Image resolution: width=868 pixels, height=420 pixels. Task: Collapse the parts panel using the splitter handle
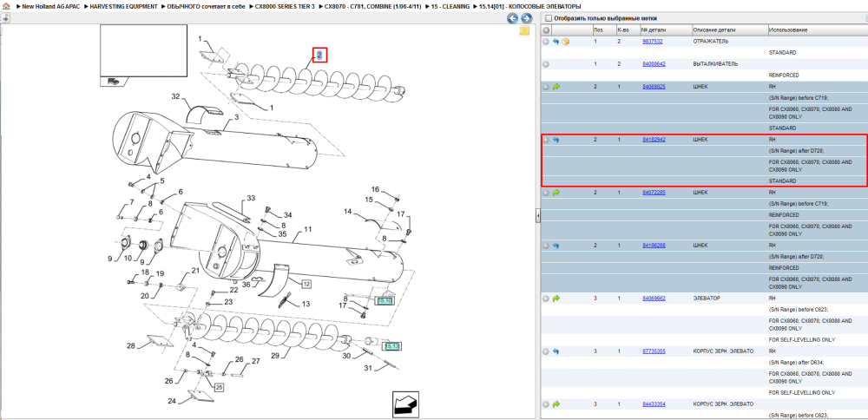(537, 216)
